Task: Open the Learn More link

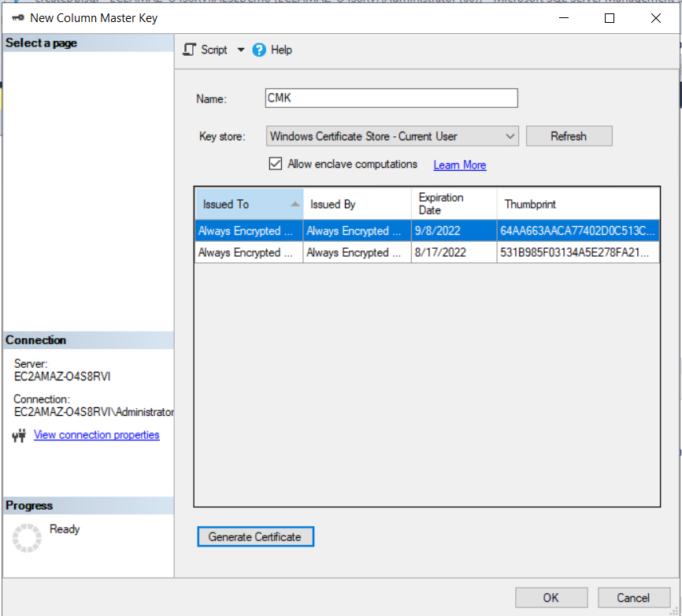Action: 459,165
